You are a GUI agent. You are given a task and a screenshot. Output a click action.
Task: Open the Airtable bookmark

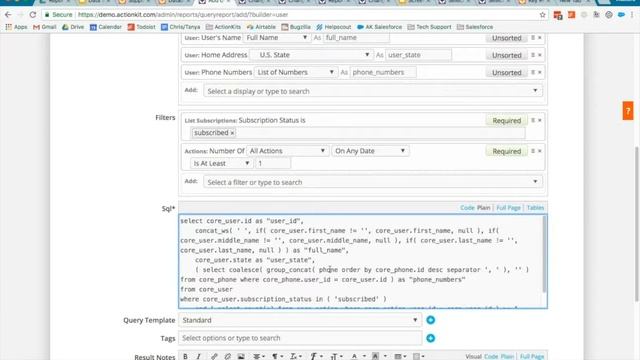261,27
